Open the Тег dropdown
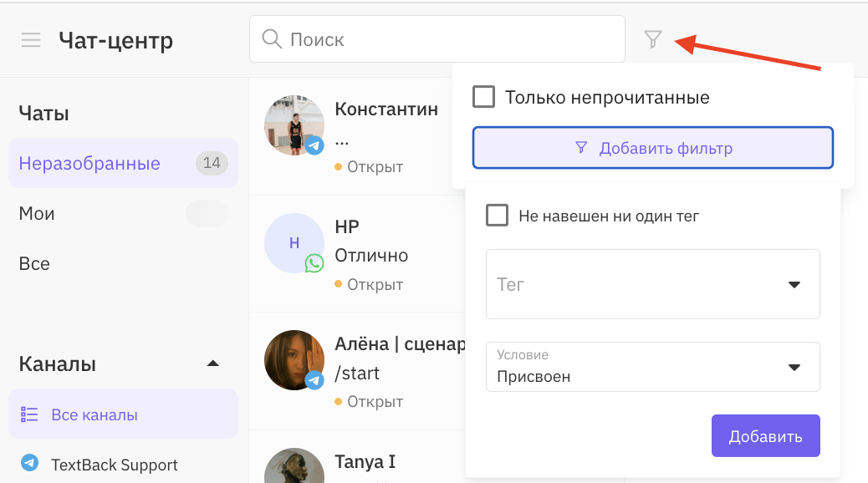This screenshot has width=868, height=483. tap(652, 284)
